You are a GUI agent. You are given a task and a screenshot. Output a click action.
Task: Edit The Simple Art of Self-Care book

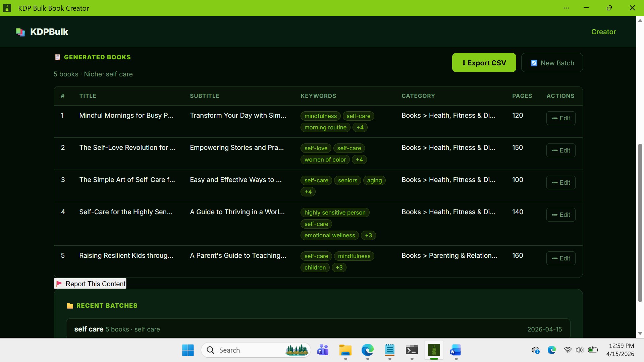(561, 183)
